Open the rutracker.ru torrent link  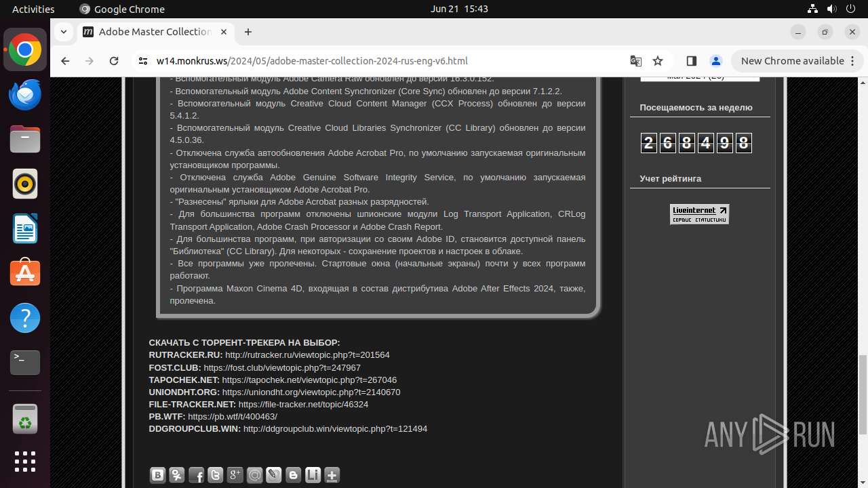(307, 355)
